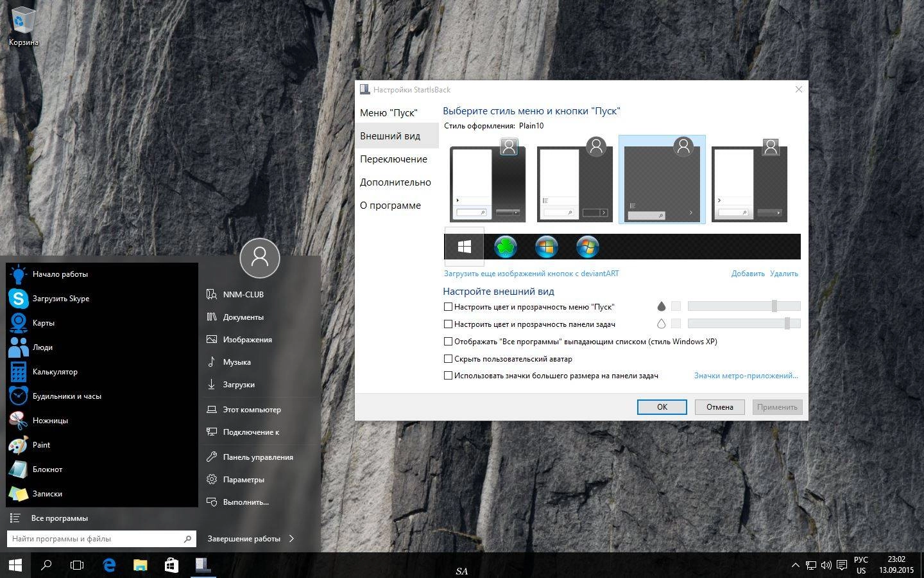The width and height of the screenshot is (924, 578).
Task: Click StartIsBack settings taskbar icon
Action: (203, 565)
